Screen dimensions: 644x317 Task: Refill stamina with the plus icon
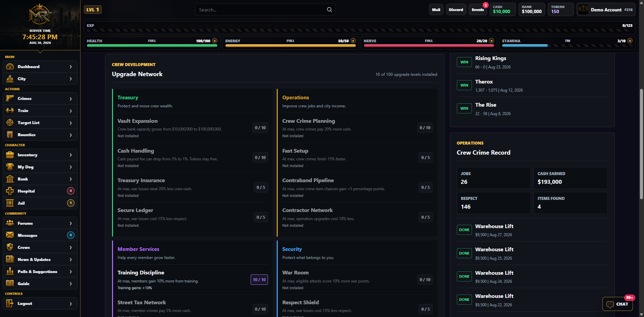coord(630,41)
